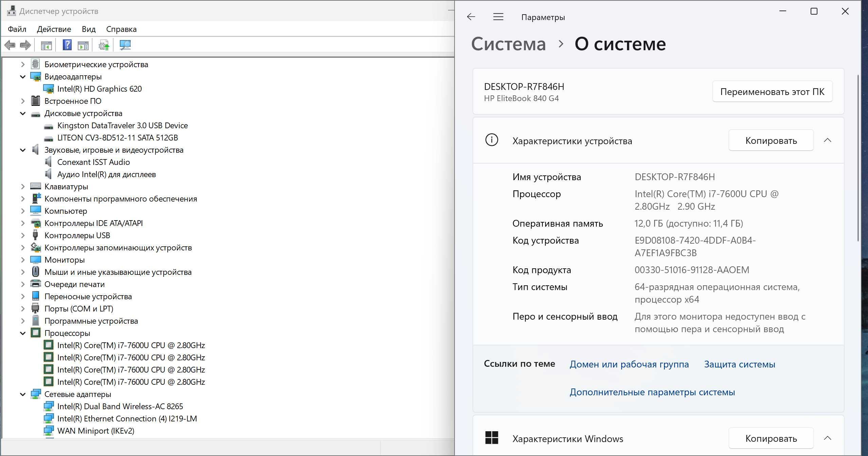
Task: Click the vertical scrollbar in Параметры window
Action: [x=858, y=158]
